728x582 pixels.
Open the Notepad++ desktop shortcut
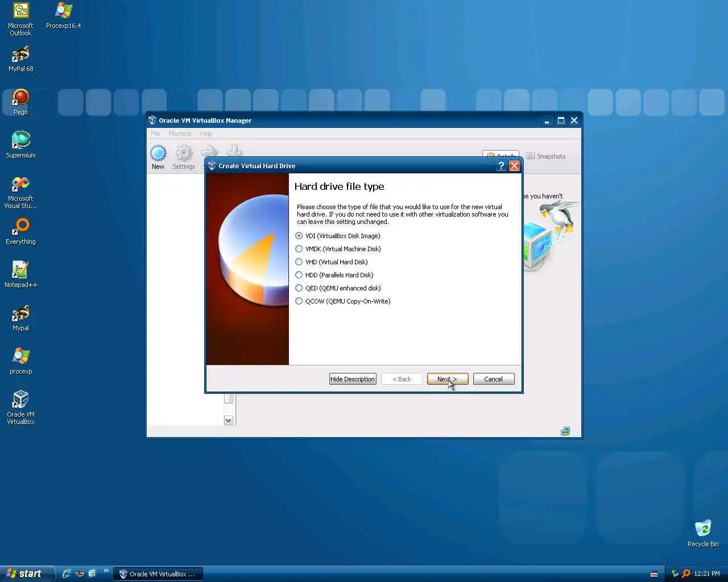(20, 275)
